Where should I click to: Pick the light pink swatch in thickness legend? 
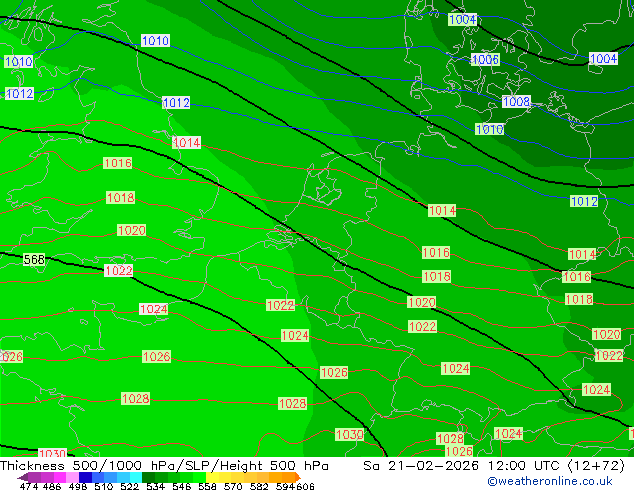tap(72, 477)
